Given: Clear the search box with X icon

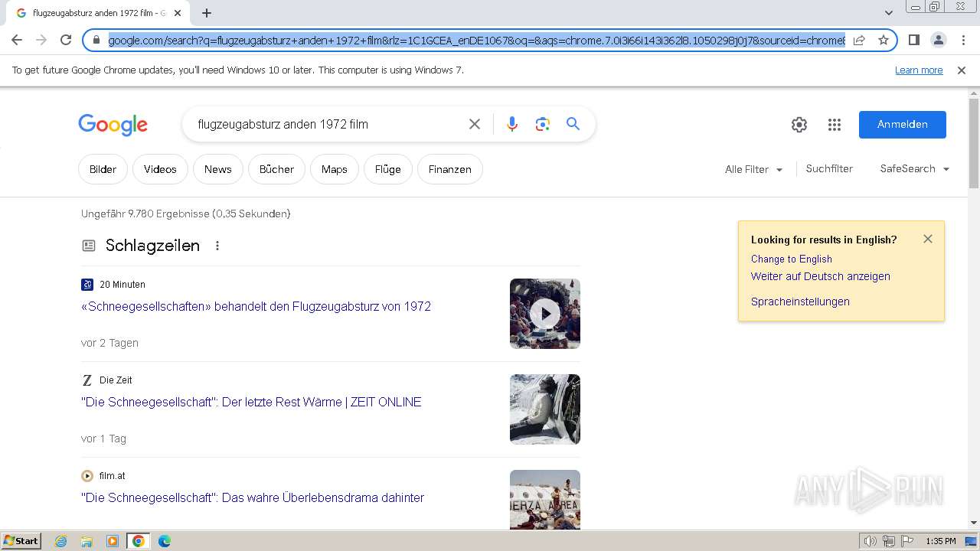Looking at the screenshot, I should point(475,124).
